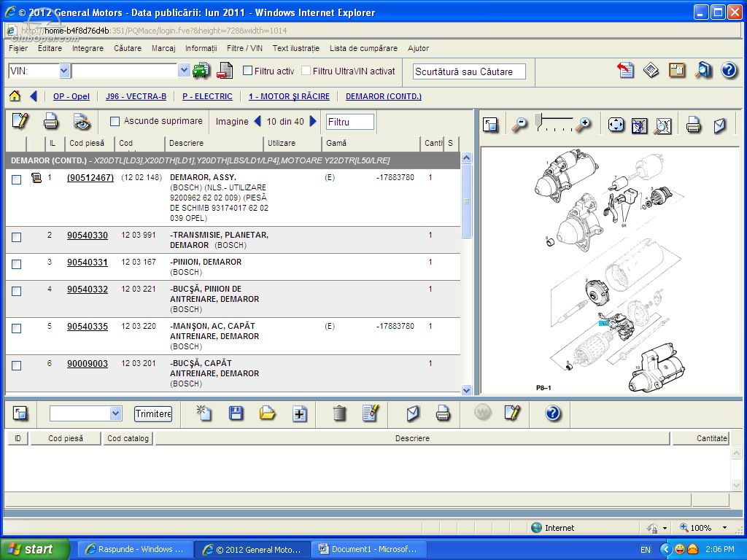The width and height of the screenshot is (747, 560).
Task: Print the parts list with the printer icon
Action: [50, 122]
